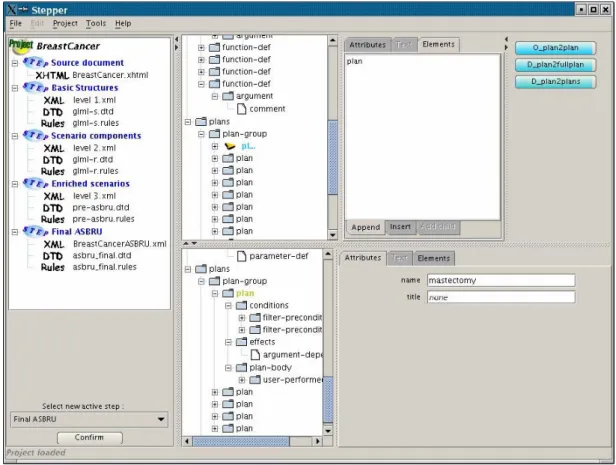Click the name field containing mastectomy
616x465 pixels.
point(501,280)
